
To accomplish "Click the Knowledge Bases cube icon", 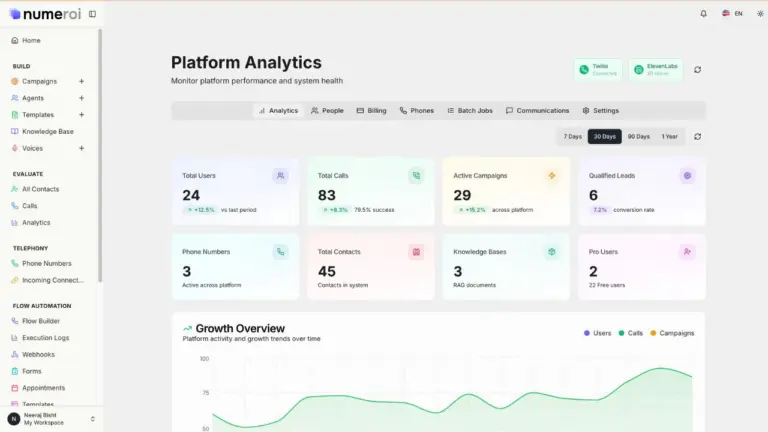I will click(551, 252).
